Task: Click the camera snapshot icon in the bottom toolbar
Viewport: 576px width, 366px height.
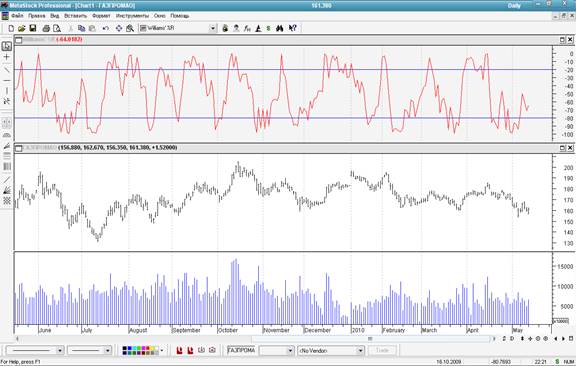Action: pos(212,350)
